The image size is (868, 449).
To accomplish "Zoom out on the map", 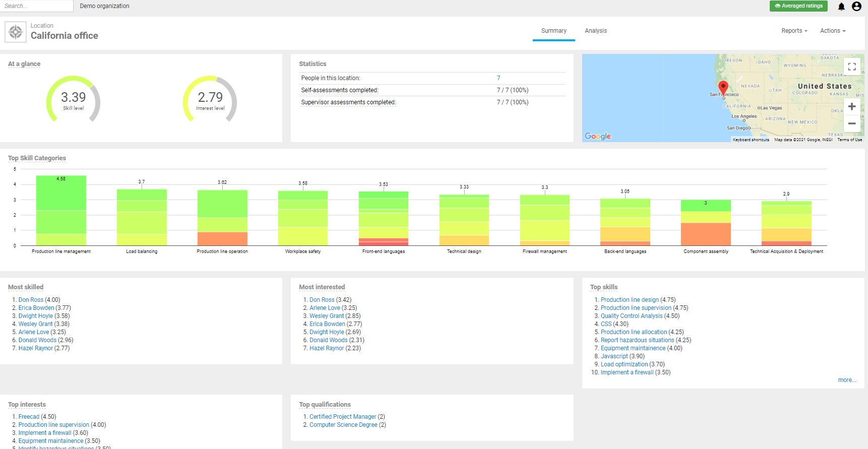I will click(x=852, y=123).
